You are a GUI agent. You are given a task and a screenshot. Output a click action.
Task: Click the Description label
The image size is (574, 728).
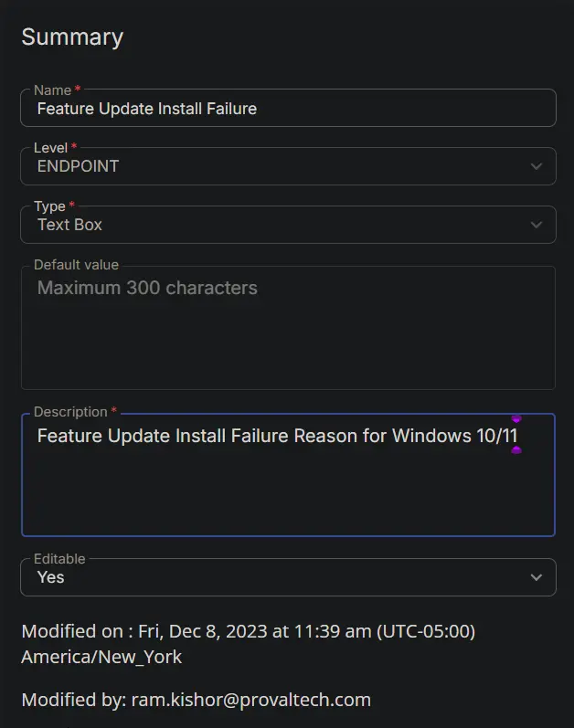coord(70,412)
